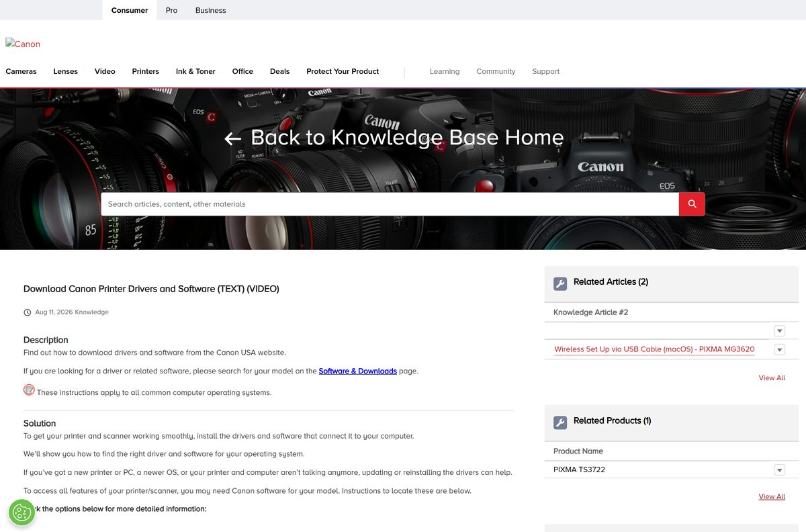Viewport: 806px width, 532px height.
Task: Switch to the Pro tab
Action: (172, 10)
